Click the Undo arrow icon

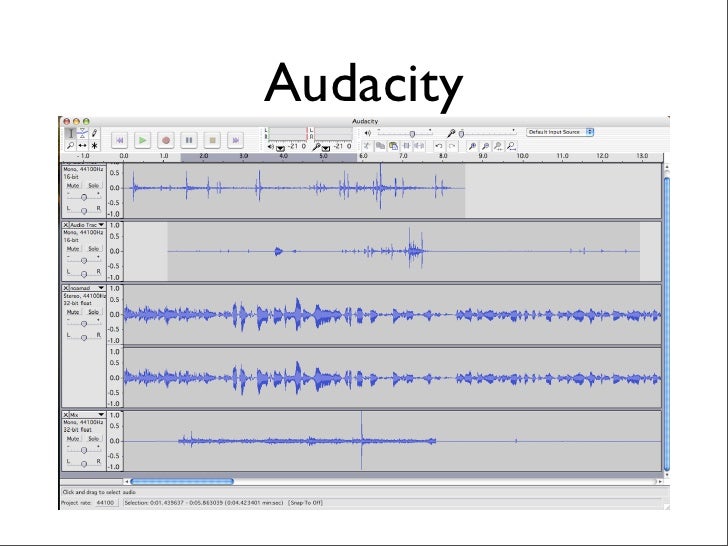click(x=439, y=146)
